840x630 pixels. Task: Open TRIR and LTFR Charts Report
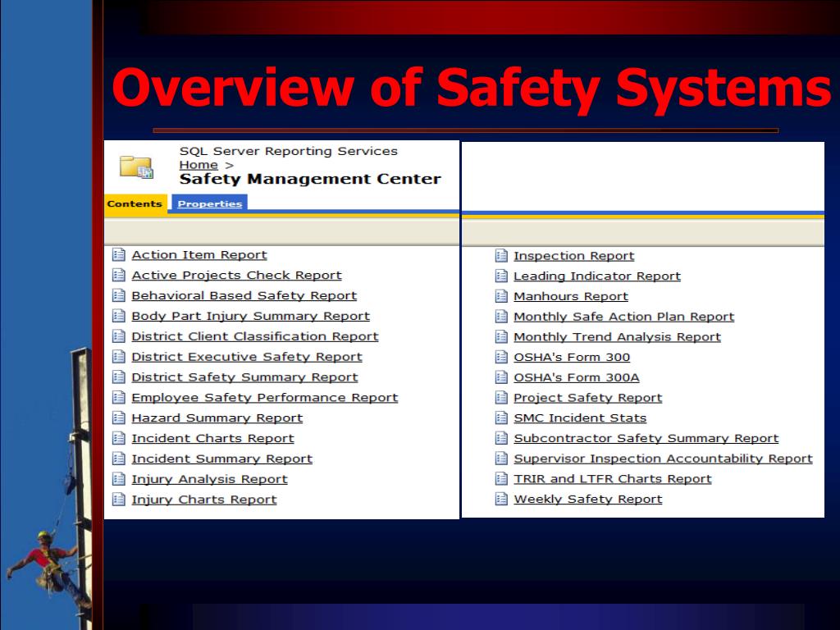tap(612, 479)
